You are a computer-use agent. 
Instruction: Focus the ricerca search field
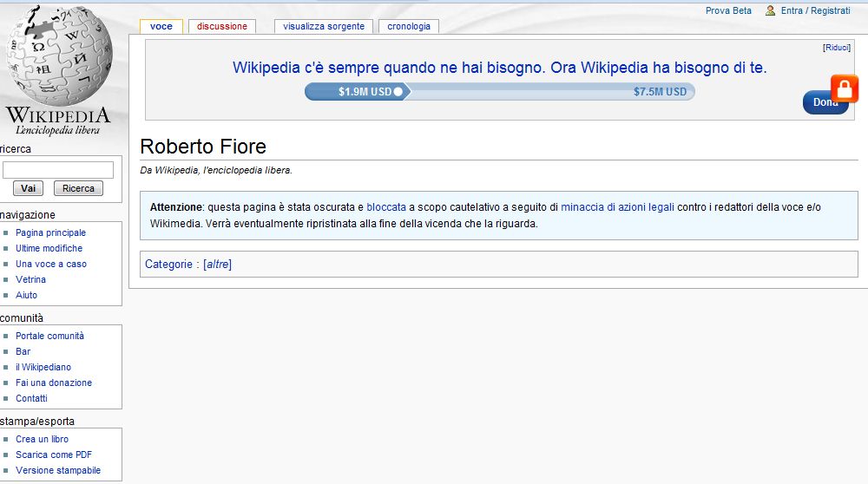58,170
